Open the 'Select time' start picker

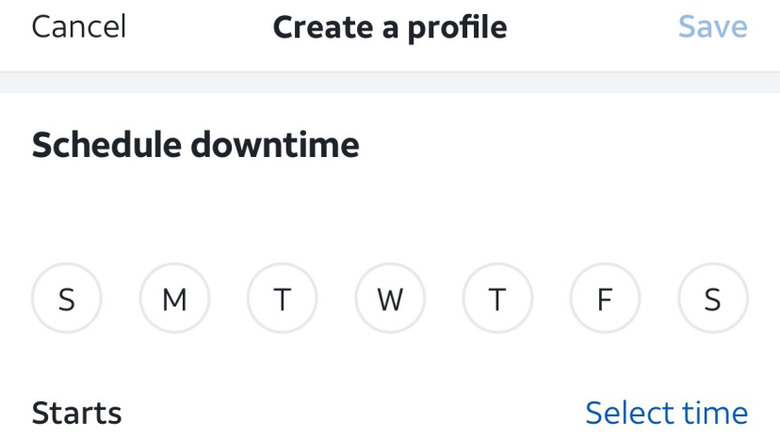666,412
